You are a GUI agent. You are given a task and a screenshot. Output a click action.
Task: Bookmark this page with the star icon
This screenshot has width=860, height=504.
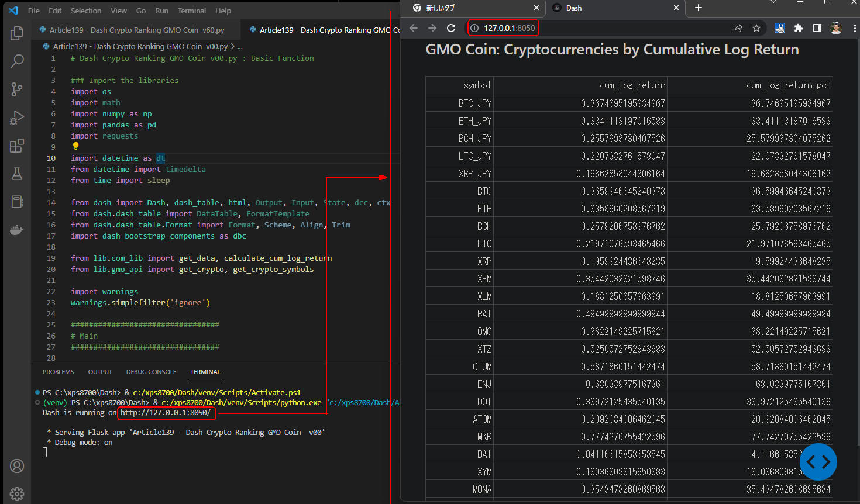pos(756,28)
